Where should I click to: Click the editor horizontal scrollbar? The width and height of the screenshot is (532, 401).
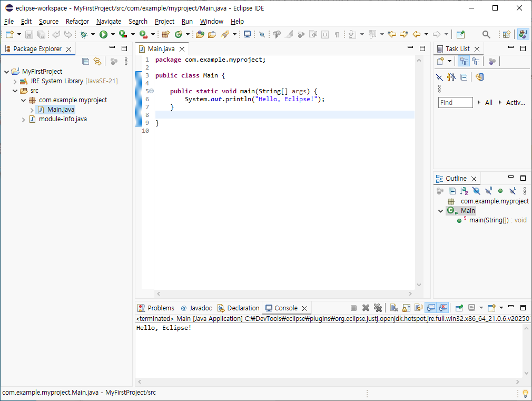[284, 294]
